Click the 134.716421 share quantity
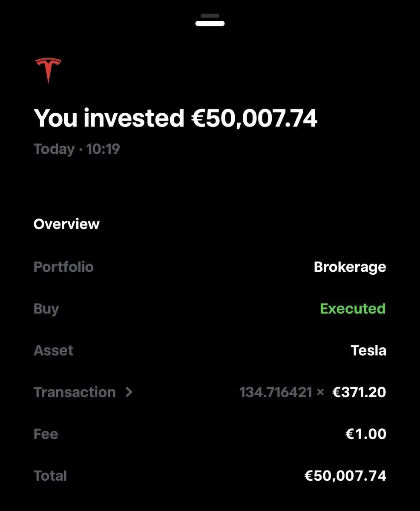 point(276,392)
